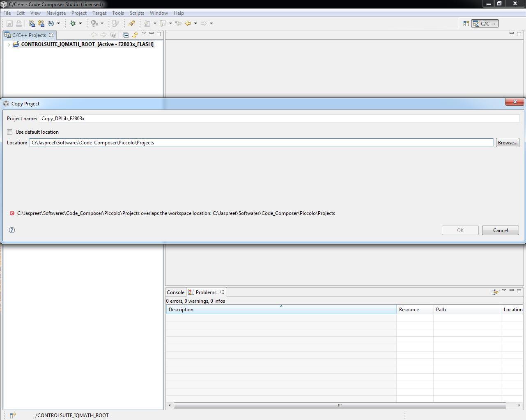This screenshot has height=420, width=526.
Task: Open the C/C++ Projects view menu triangle
Action: click(x=144, y=33)
